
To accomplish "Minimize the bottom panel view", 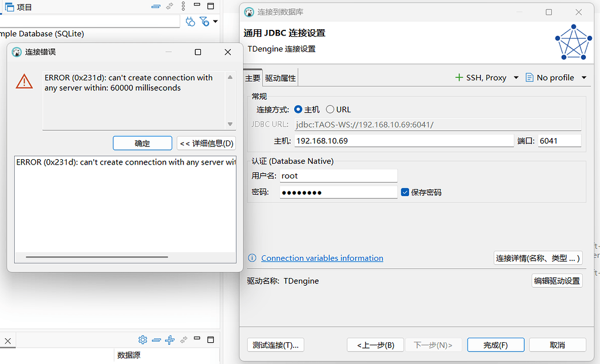I will 197,338.
